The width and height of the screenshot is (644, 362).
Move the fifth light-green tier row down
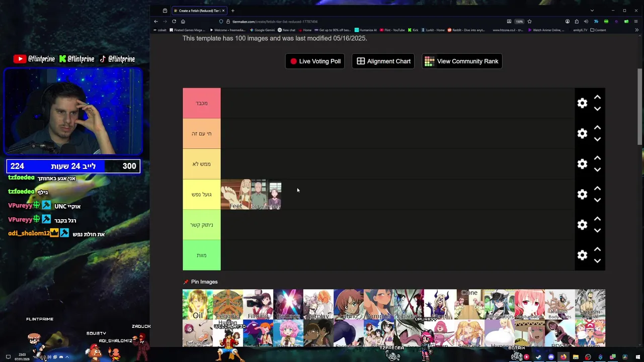pos(597,230)
